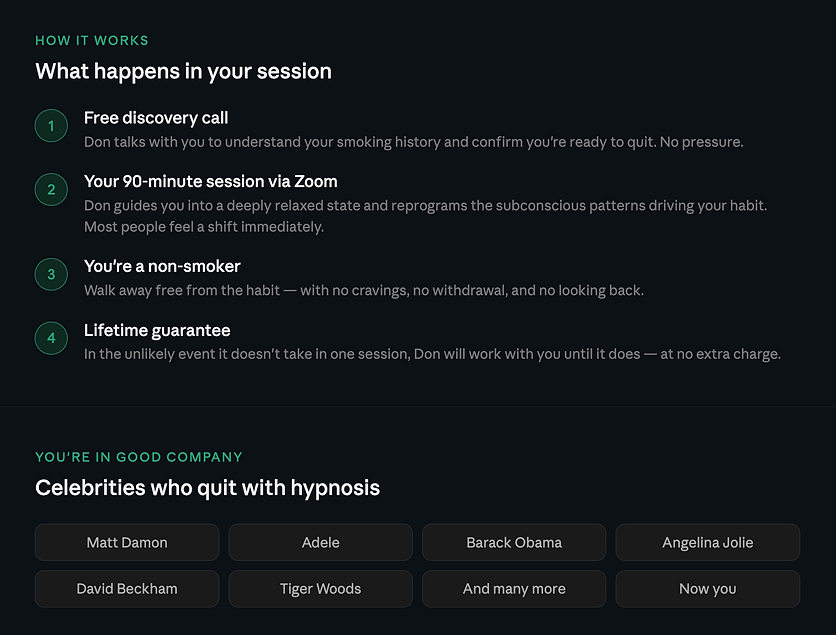Select the Adele celebrity card

(x=320, y=542)
